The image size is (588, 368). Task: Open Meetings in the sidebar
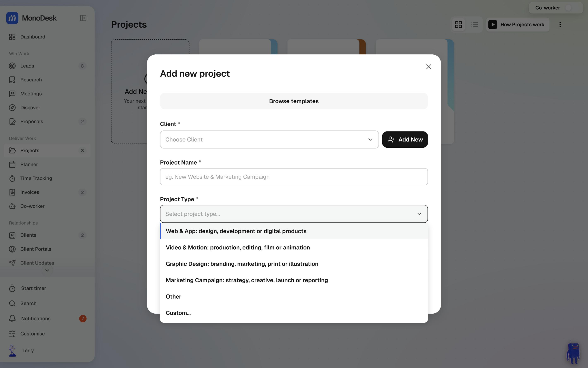(x=47, y=94)
